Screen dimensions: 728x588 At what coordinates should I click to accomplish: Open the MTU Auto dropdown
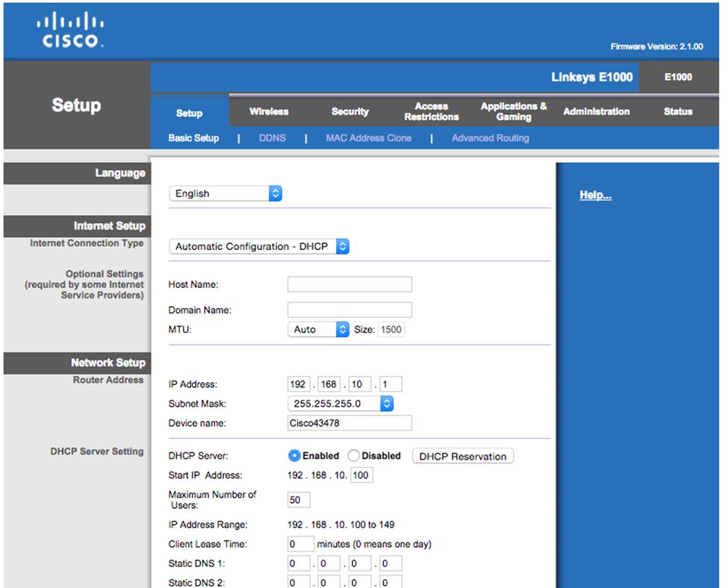click(x=319, y=330)
